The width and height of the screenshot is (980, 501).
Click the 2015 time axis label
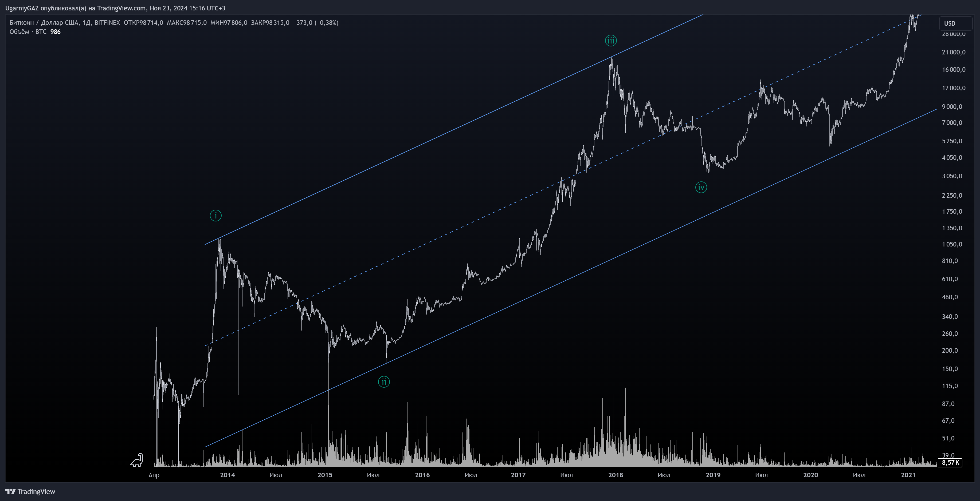(x=325, y=475)
